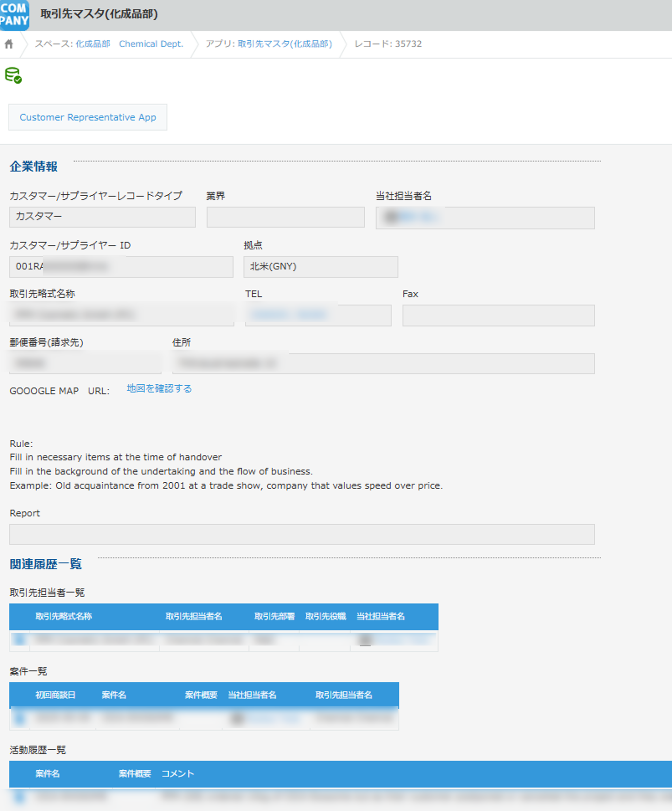Open the Customer Representative App button
The image size is (672, 811).
[88, 117]
